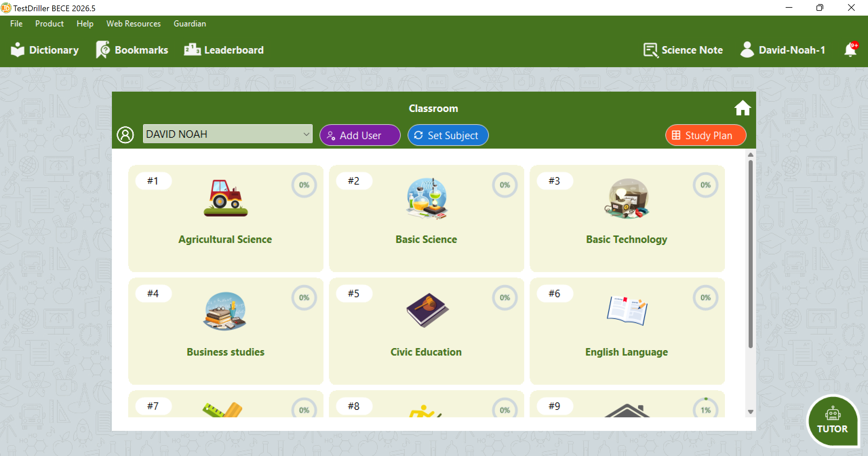Open the Dictionary tool
The image size is (868, 456).
[44, 50]
